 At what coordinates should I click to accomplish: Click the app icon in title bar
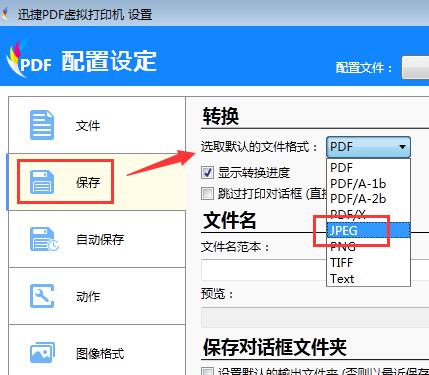tap(5, 14)
